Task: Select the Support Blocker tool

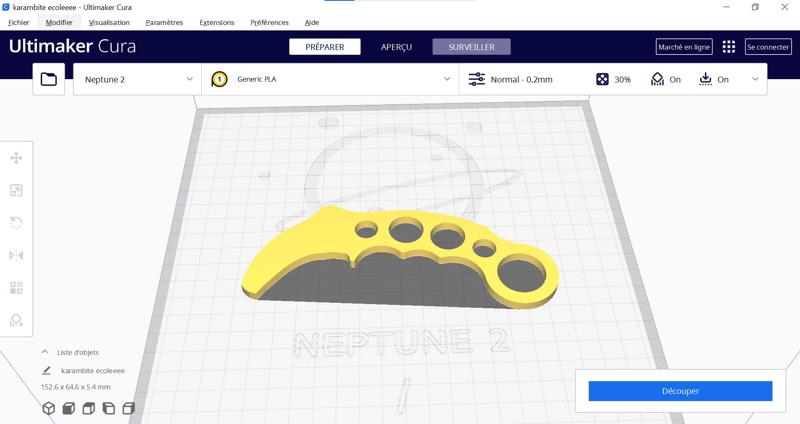Action: [16, 320]
